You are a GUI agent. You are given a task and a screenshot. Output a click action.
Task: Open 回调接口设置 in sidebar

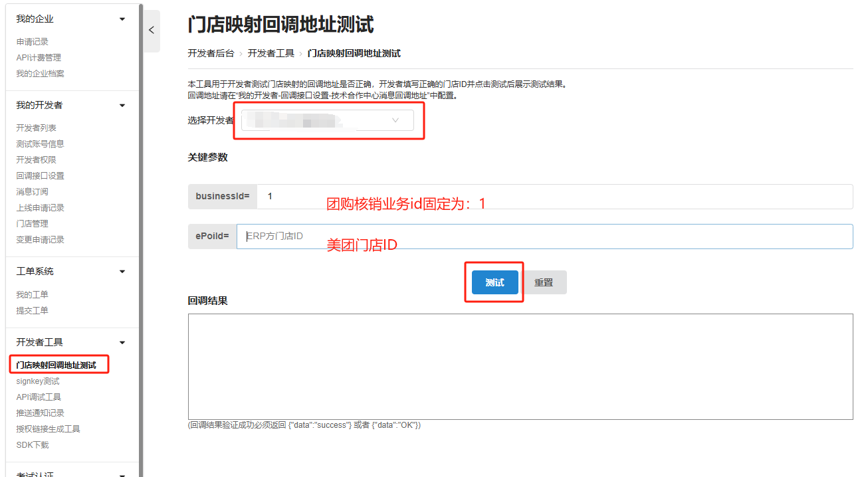(x=40, y=176)
